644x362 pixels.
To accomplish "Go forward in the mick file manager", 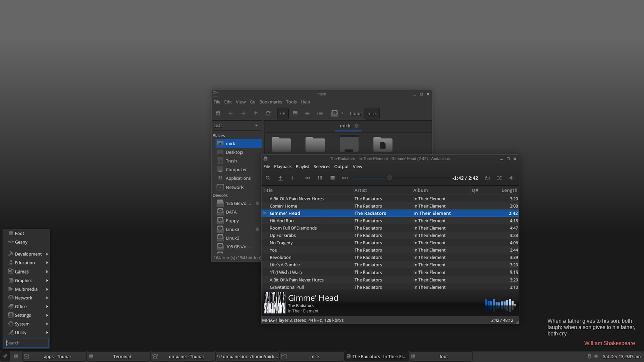I will [243, 113].
